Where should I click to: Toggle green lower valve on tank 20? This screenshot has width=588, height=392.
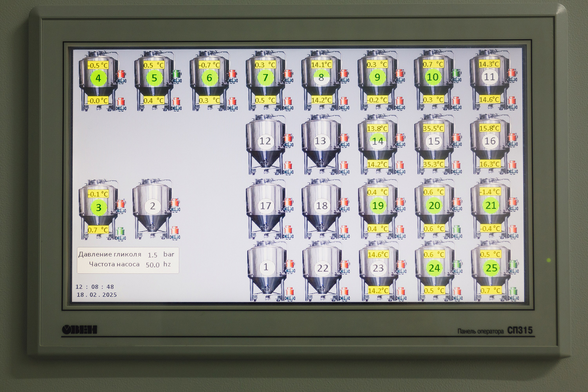click(457, 230)
